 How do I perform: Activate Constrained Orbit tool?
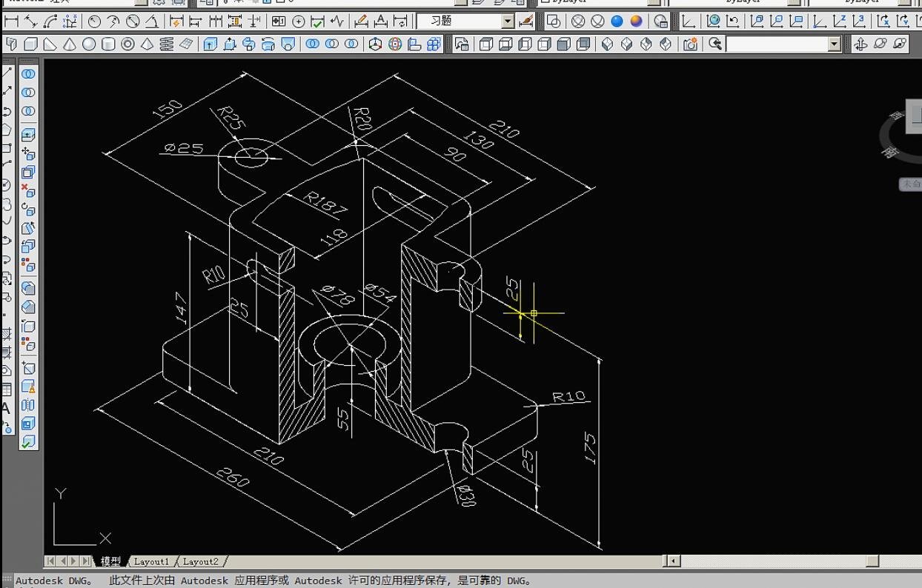pyautogui.click(x=860, y=44)
